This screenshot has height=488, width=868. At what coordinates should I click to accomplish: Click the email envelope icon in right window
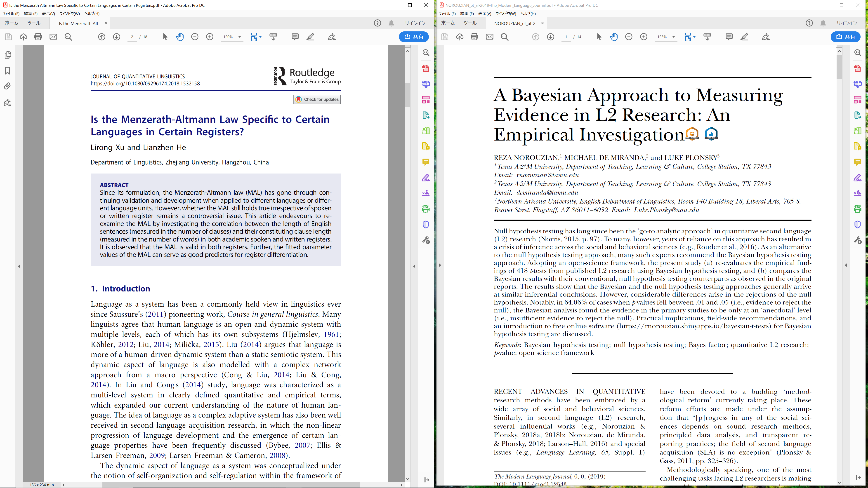coord(490,37)
